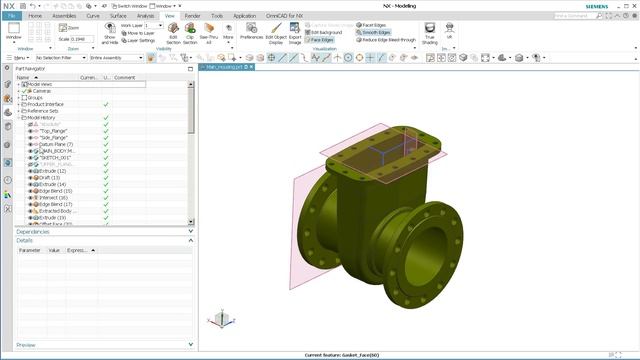The height and width of the screenshot is (360, 640).
Task: Click the search magnifier for Find a Command
Action: (599, 16)
